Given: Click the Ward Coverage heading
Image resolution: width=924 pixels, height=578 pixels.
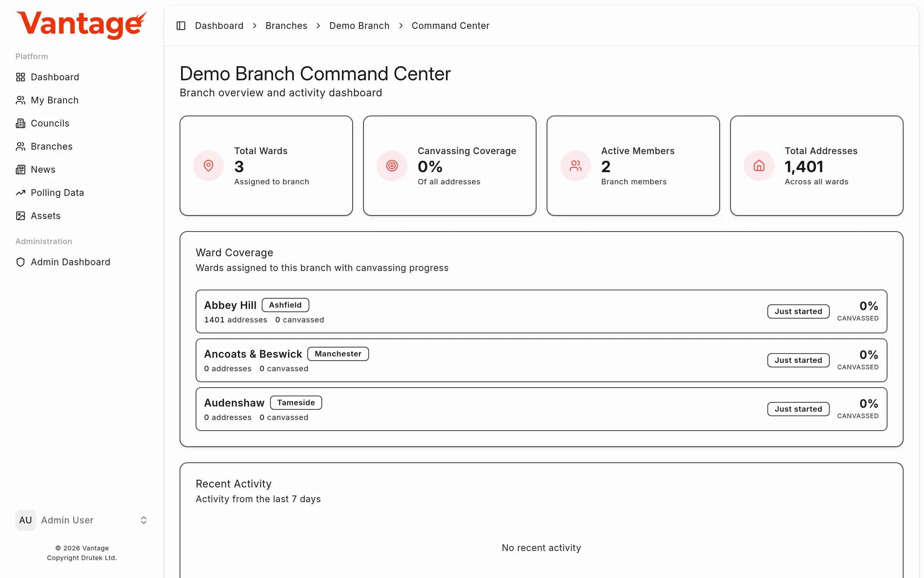Looking at the screenshot, I should pos(234,252).
